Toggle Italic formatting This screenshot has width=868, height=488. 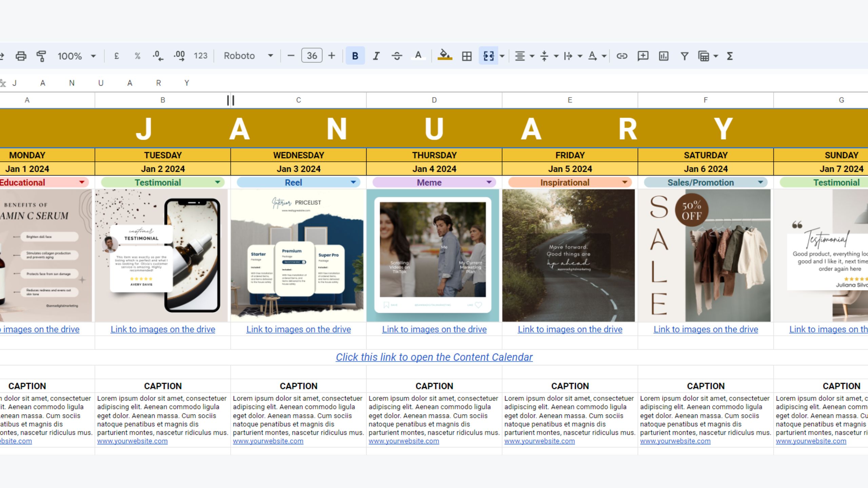coord(376,56)
